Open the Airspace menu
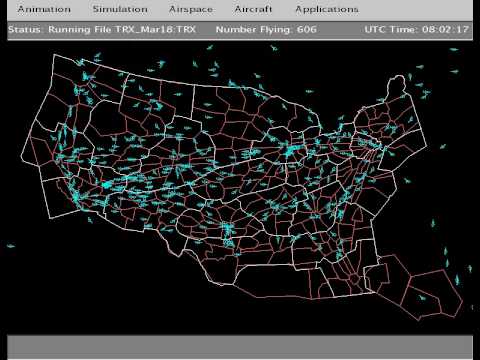The image size is (480, 360). [x=191, y=9]
